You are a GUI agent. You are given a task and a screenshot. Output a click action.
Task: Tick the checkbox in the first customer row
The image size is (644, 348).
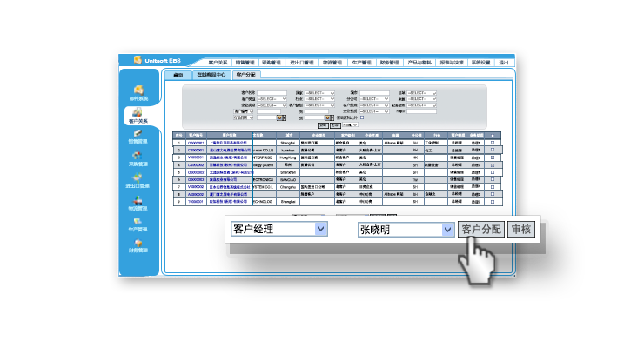pyautogui.click(x=493, y=143)
